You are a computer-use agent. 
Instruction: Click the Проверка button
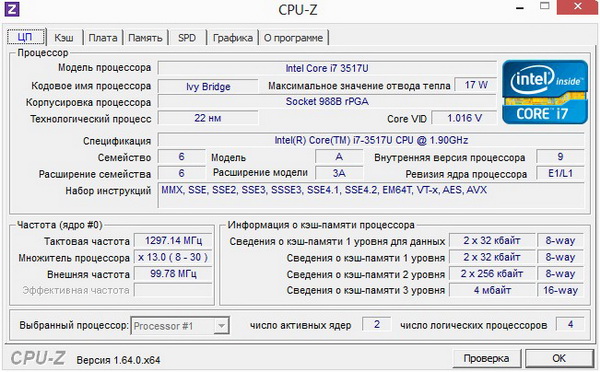[486, 359]
